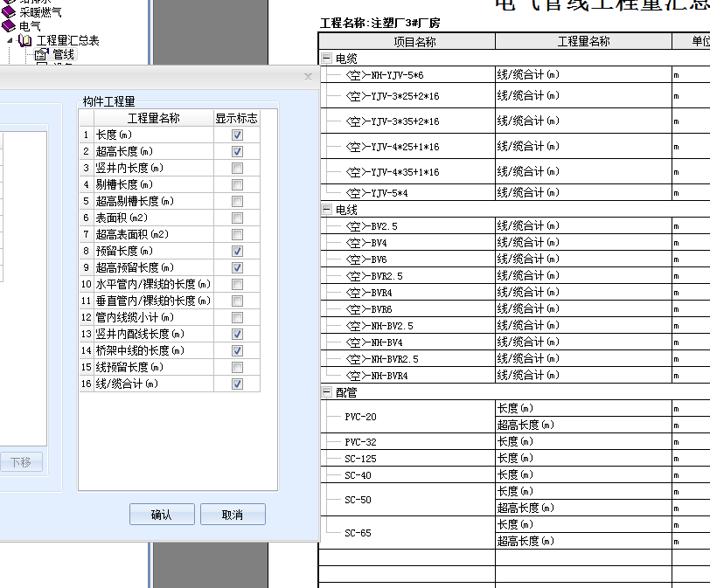
Task: Close the dialog with the X button
Action: [x=309, y=77]
